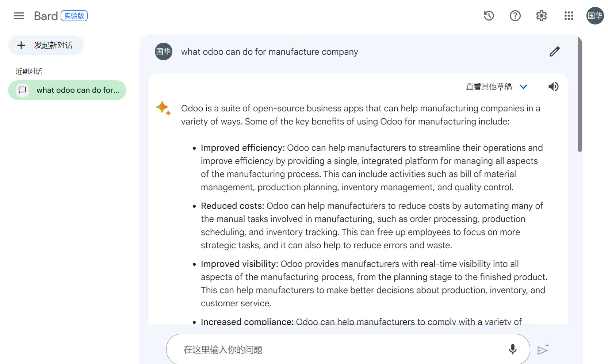Click the user avatar beside the prompt
This screenshot has height=364, width=608.
pyautogui.click(x=163, y=51)
